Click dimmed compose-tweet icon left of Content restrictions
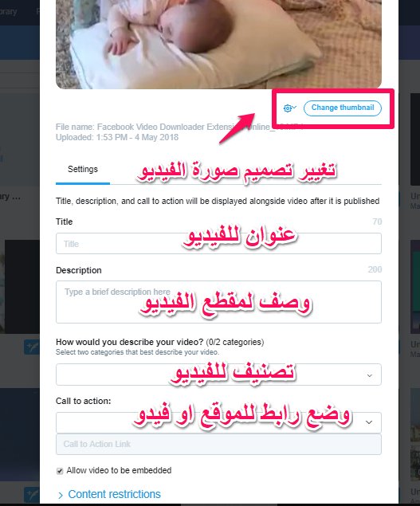Viewport: 420px width, 506px height. point(32,494)
